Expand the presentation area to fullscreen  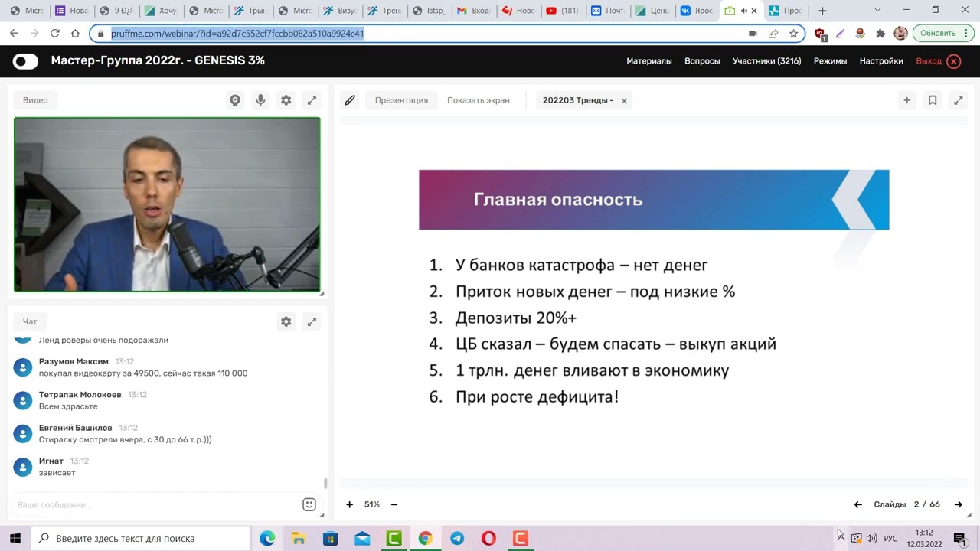tap(958, 100)
